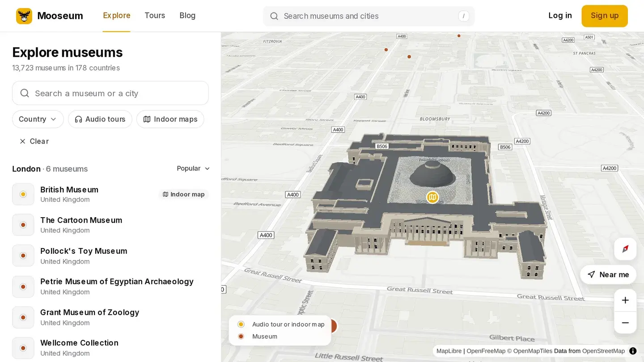Open map attribution info icon
Image resolution: width=644 pixels, height=362 pixels.
(x=633, y=351)
